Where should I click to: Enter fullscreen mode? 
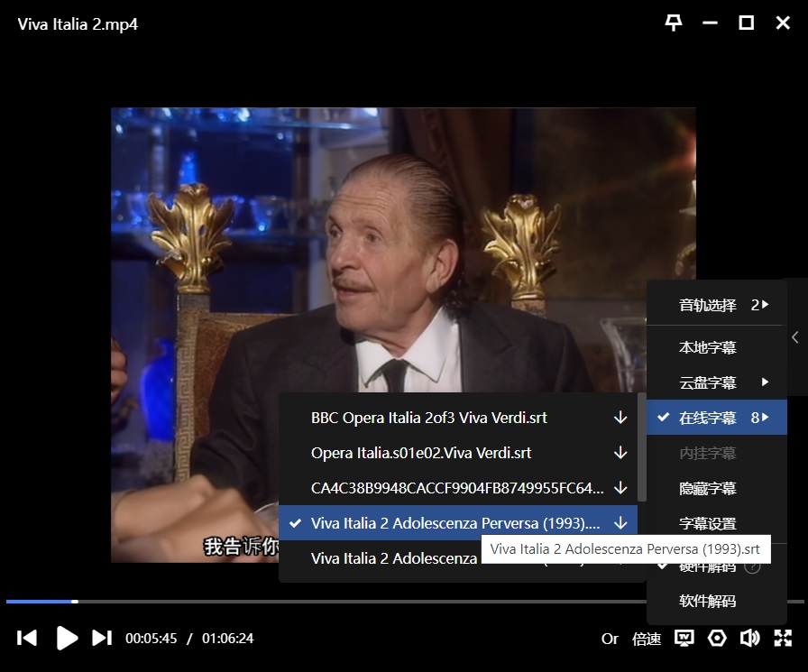click(783, 639)
